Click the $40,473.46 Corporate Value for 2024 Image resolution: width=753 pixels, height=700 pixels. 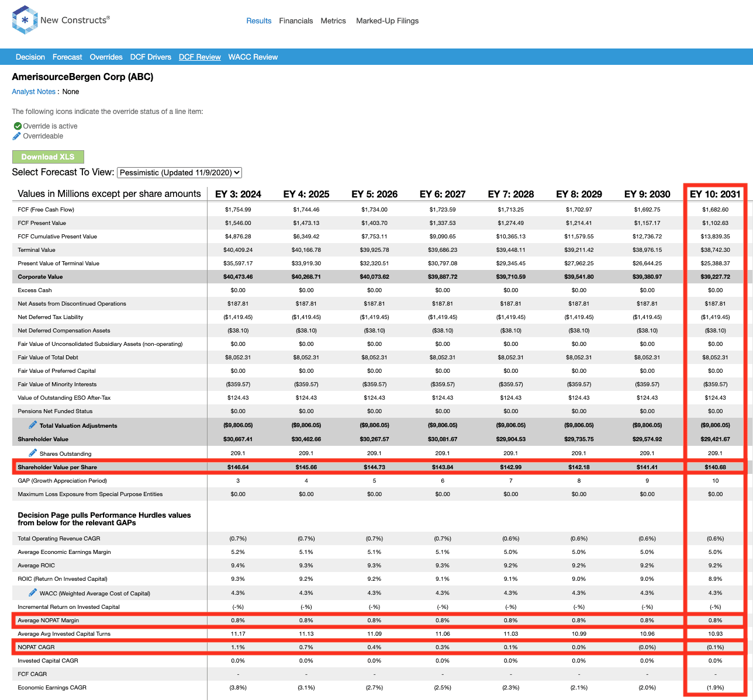click(238, 276)
